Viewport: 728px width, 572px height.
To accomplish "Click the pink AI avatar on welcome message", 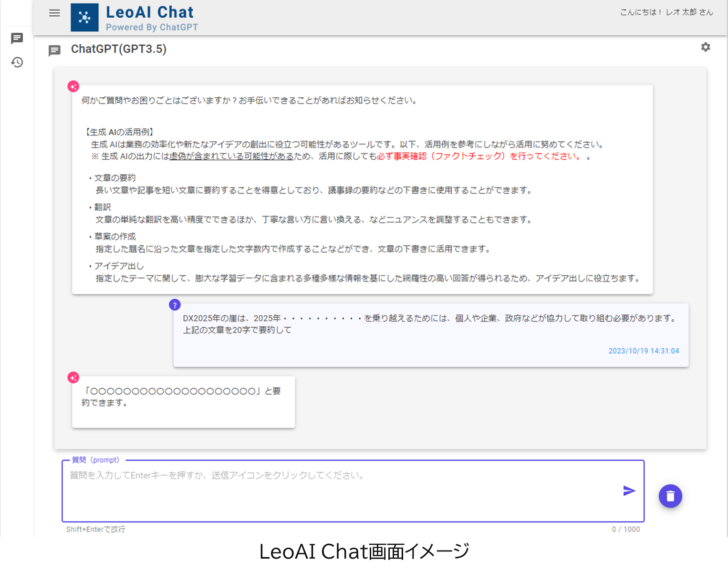I will point(73,86).
